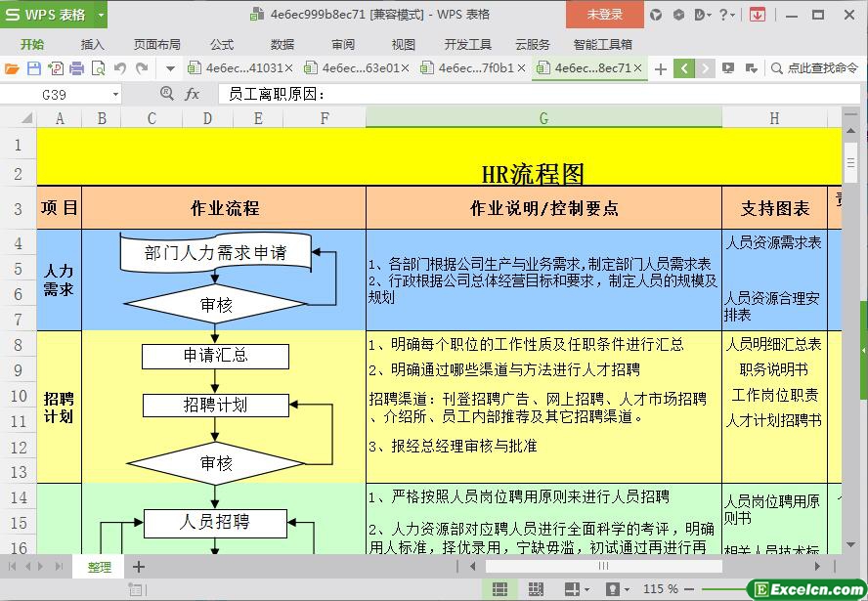Add a new document tab with plus
This screenshot has width=868, height=601.
(661, 69)
